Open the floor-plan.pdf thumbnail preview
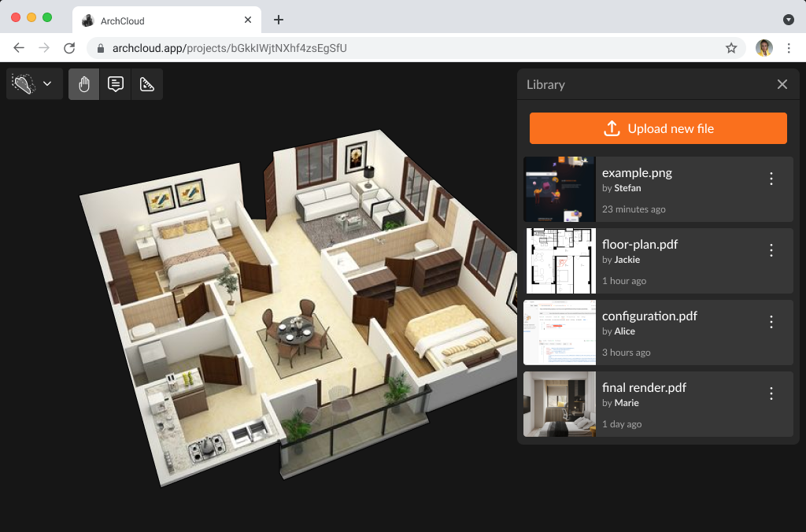Screen dimensions: 806x532 (x=560, y=260)
